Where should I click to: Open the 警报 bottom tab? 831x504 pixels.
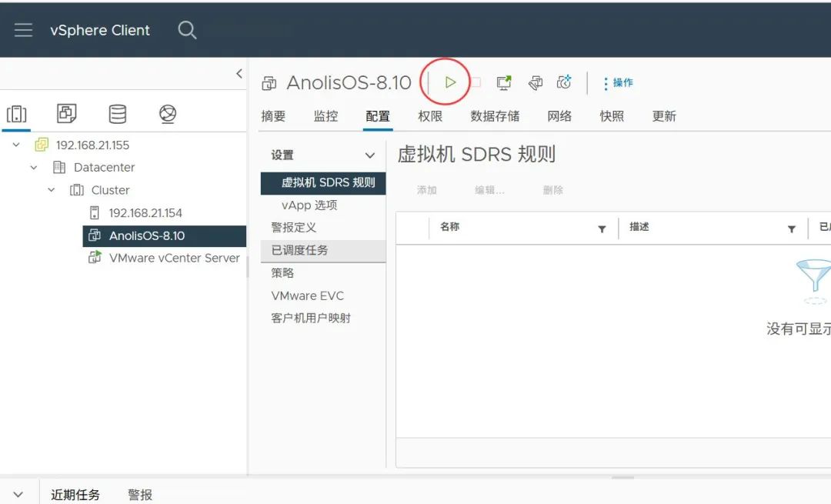tap(140, 495)
